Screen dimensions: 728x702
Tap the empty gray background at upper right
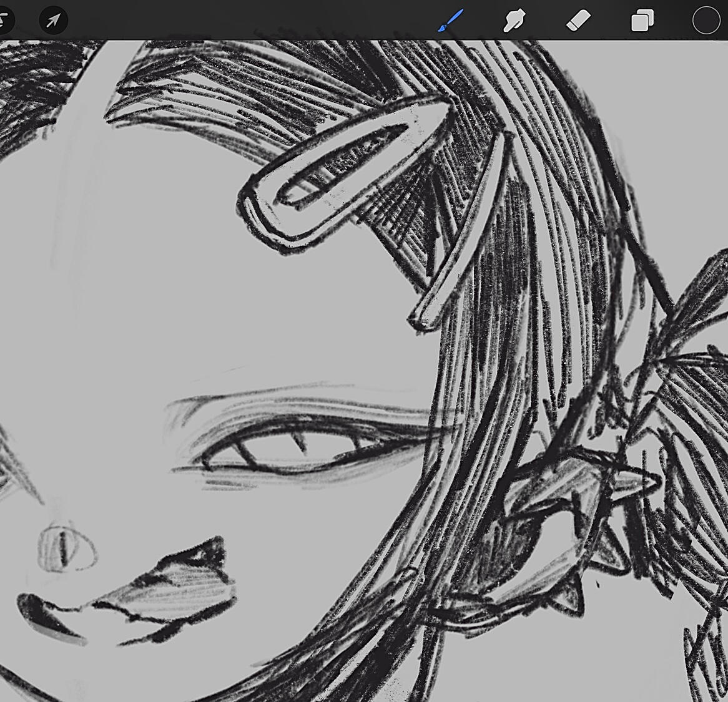pyautogui.click(x=674, y=125)
